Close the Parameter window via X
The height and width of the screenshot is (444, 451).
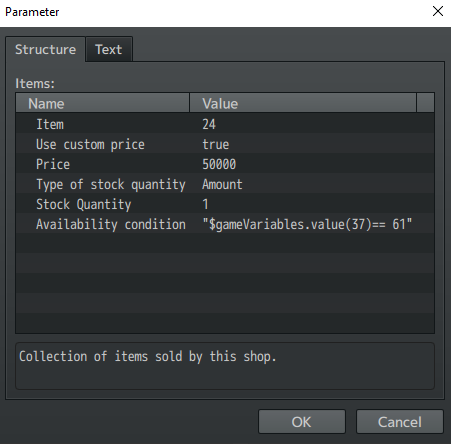pos(438,11)
